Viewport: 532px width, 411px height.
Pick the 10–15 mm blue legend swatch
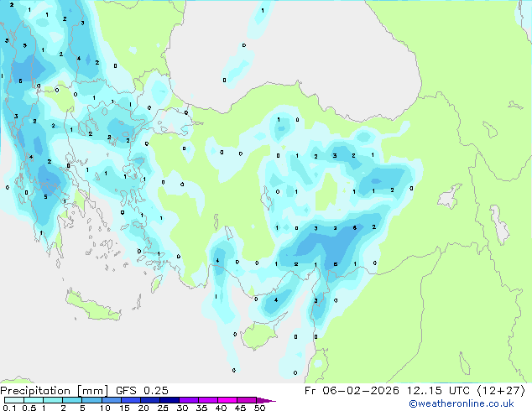111,400
